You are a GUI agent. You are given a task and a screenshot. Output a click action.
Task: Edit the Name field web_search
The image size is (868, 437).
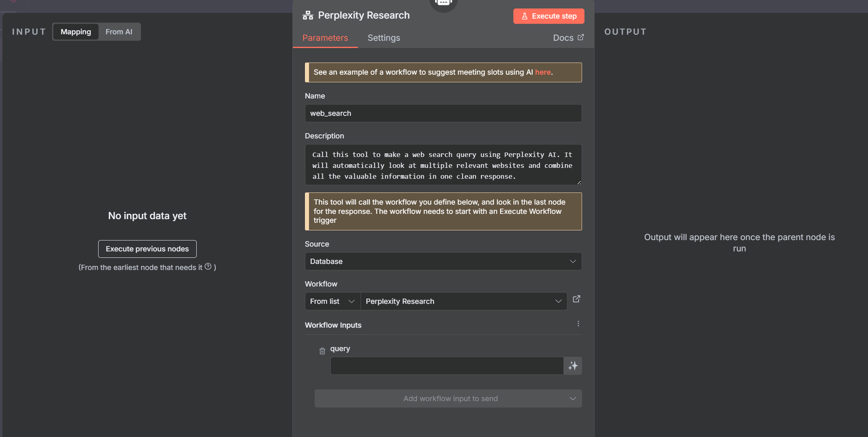[443, 113]
